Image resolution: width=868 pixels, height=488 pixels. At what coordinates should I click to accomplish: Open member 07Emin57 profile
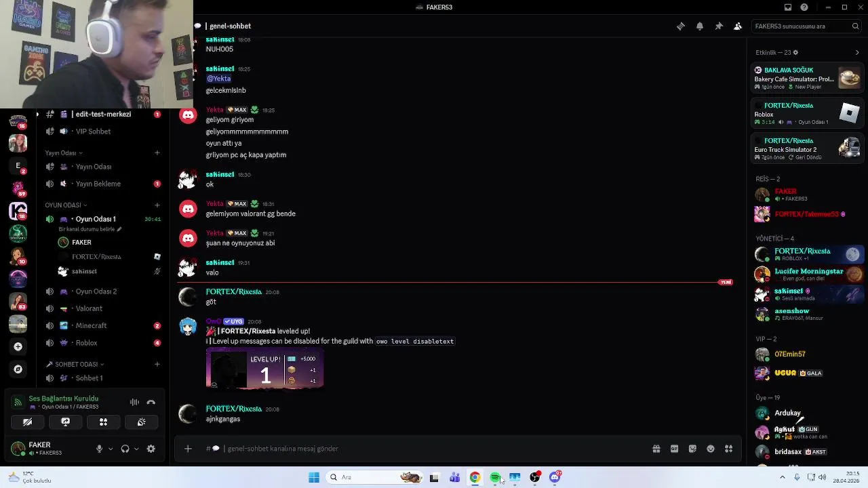(x=807, y=354)
